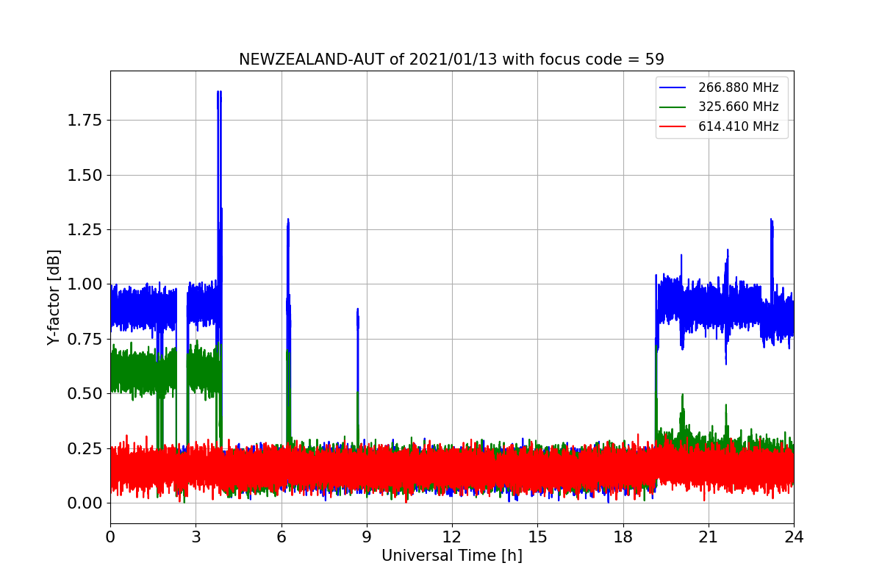
Task: Click the 18 x-axis tick label
Action: pyautogui.click(x=623, y=537)
